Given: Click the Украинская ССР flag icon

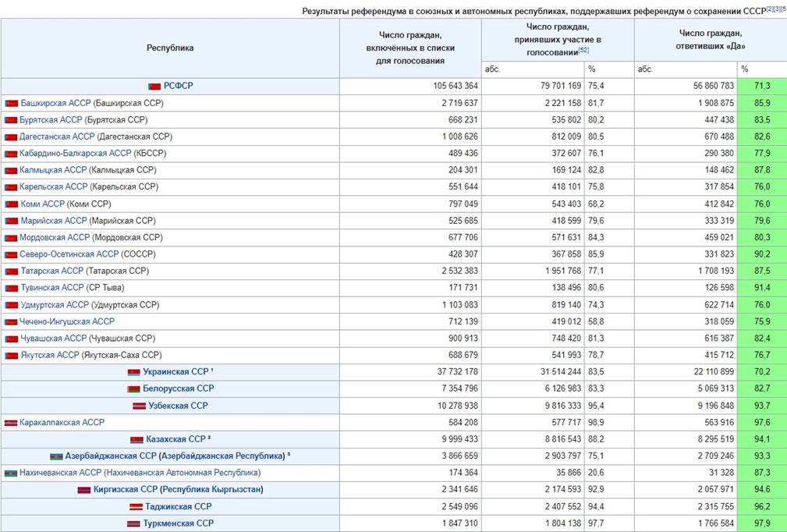Looking at the screenshot, I should (x=134, y=372).
